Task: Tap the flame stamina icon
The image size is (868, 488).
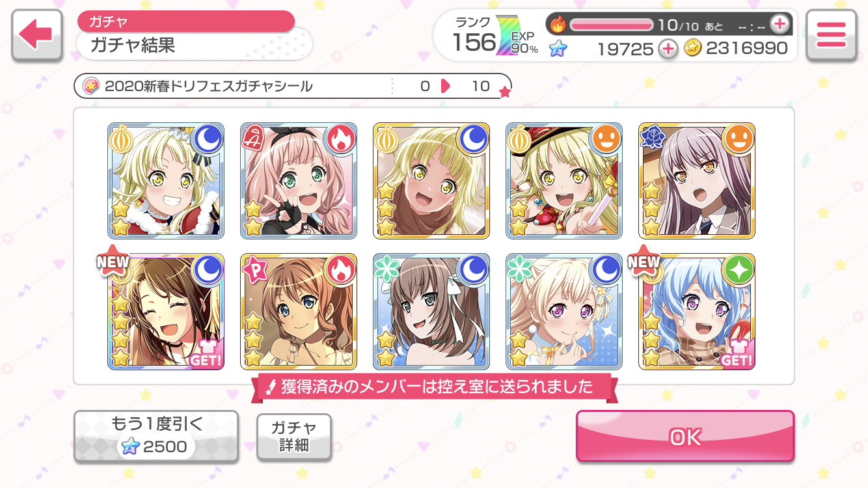Action: click(558, 25)
